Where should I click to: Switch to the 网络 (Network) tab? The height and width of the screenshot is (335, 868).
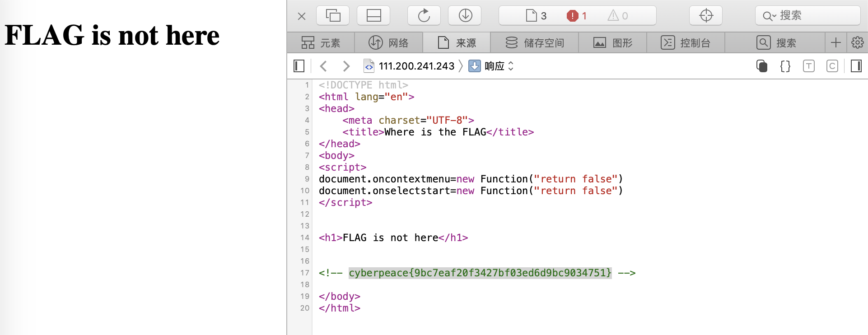389,43
